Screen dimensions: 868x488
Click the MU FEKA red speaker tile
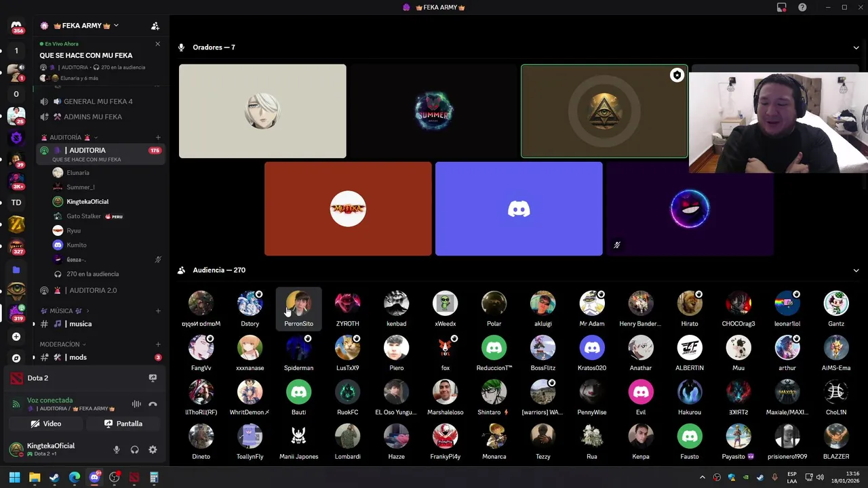348,209
